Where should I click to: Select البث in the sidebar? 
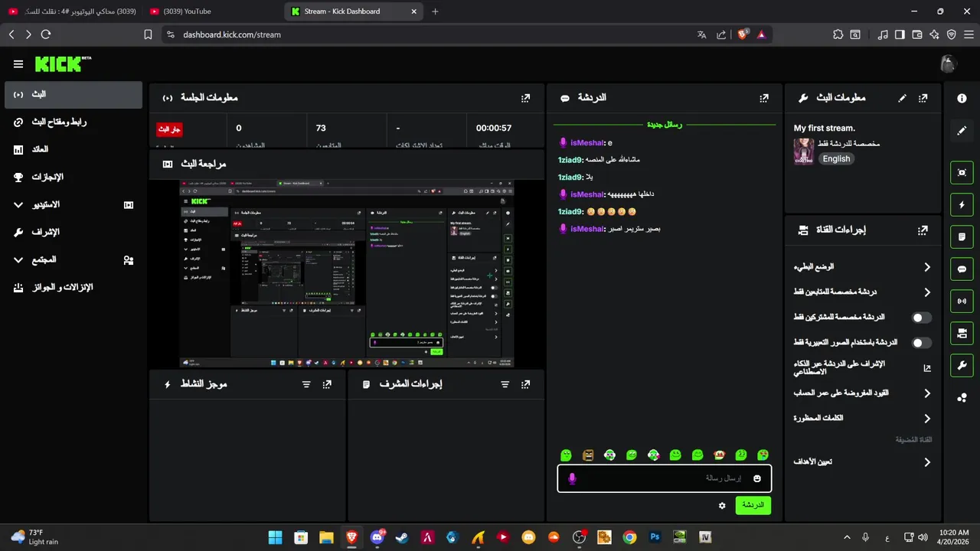pos(73,95)
